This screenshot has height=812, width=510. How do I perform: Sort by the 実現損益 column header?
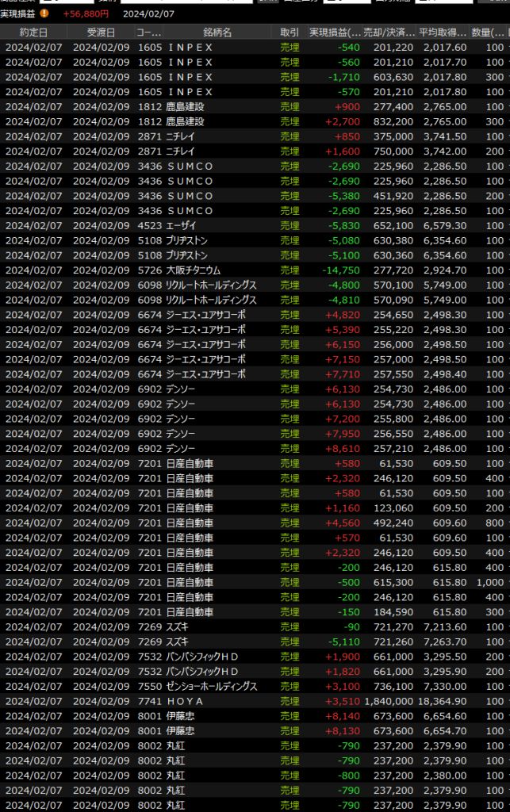(x=335, y=33)
